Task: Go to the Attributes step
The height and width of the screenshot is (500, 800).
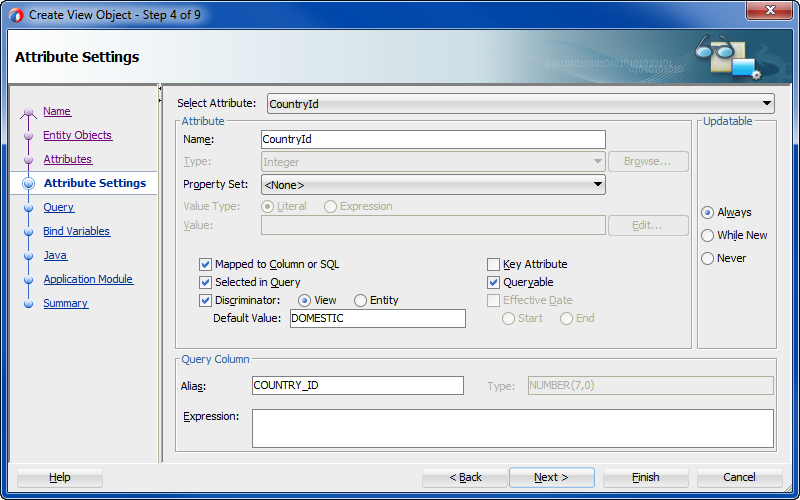Action: (x=67, y=159)
